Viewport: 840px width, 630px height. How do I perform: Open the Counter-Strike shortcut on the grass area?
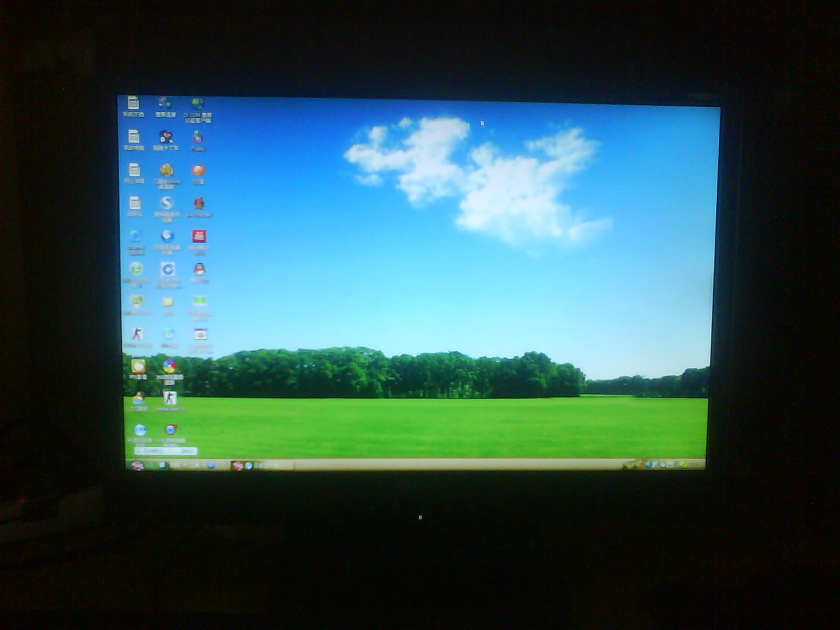pyautogui.click(x=170, y=398)
